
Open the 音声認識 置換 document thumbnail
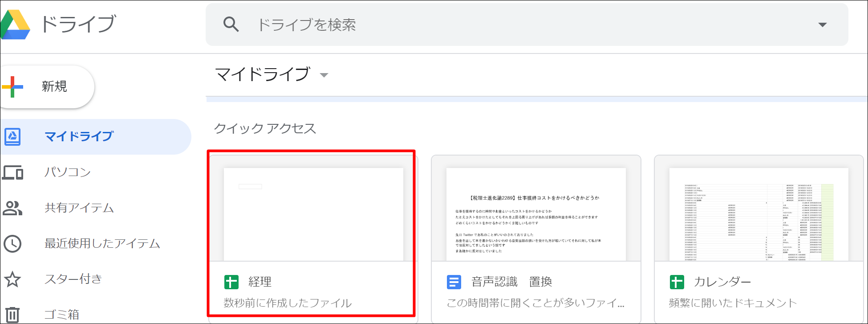coord(536,214)
